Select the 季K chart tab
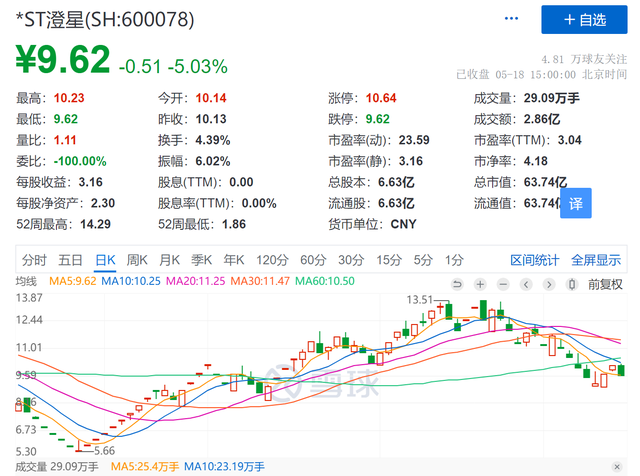The image size is (640, 476). tap(202, 260)
